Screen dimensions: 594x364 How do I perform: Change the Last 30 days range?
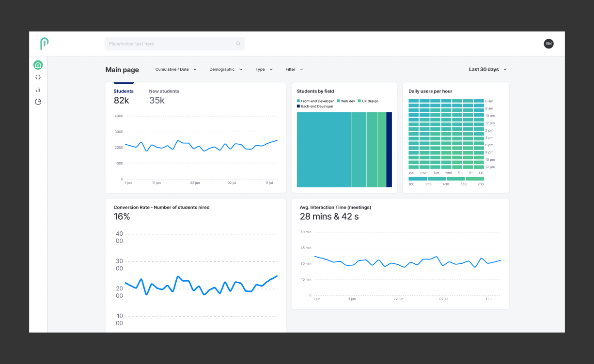[487, 70]
